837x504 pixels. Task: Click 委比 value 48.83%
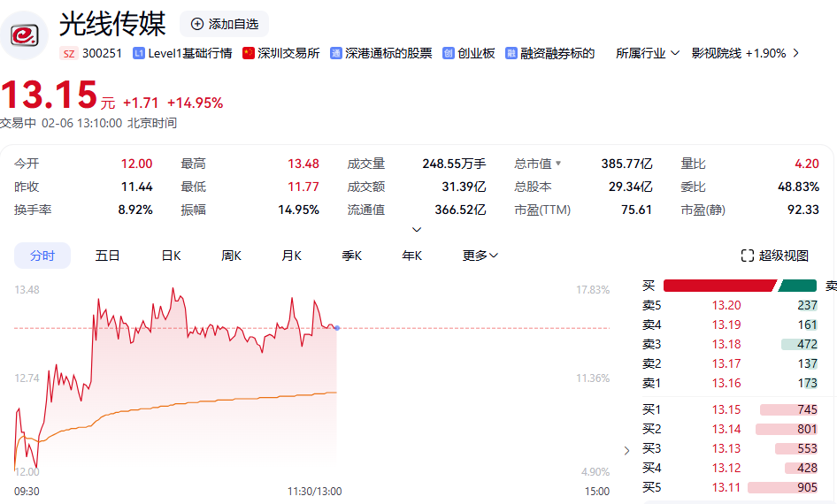pyautogui.click(x=798, y=187)
